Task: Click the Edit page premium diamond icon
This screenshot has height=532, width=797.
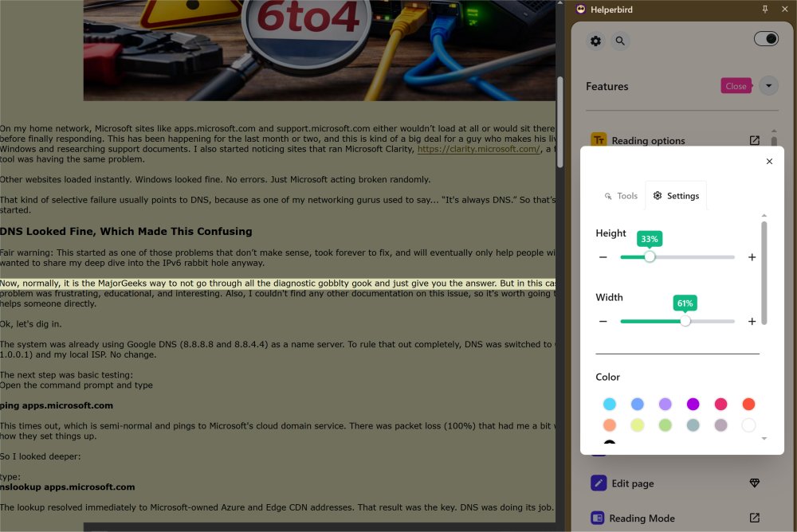Action: [755, 483]
